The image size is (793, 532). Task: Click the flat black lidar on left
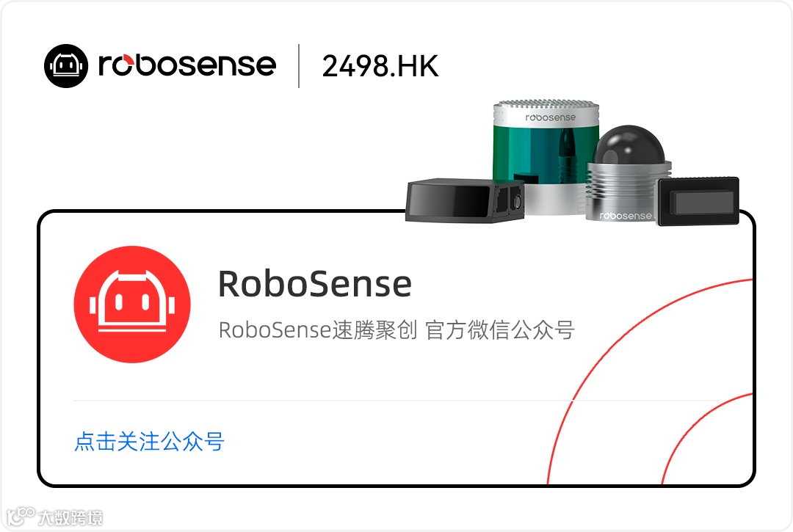click(465, 200)
